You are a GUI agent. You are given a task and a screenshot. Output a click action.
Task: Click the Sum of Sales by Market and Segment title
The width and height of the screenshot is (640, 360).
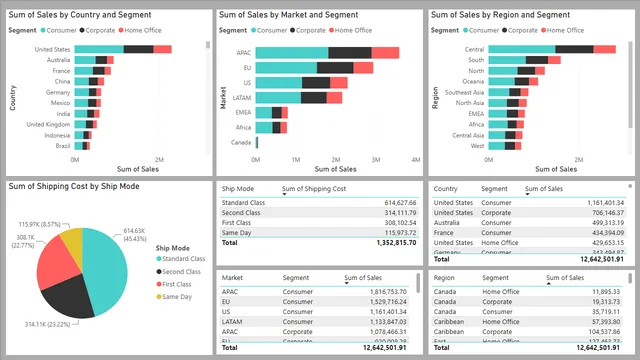click(288, 15)
